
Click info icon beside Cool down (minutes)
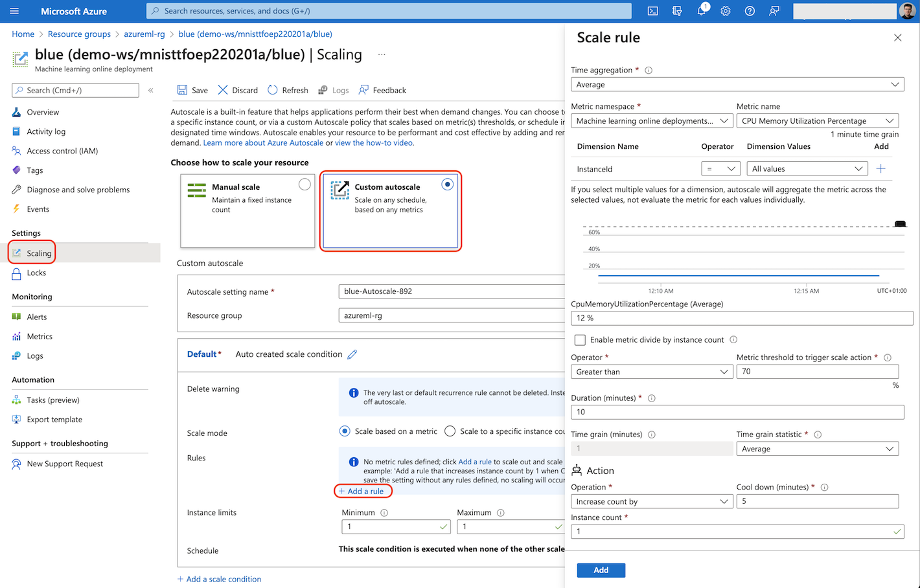coord(825,487)
